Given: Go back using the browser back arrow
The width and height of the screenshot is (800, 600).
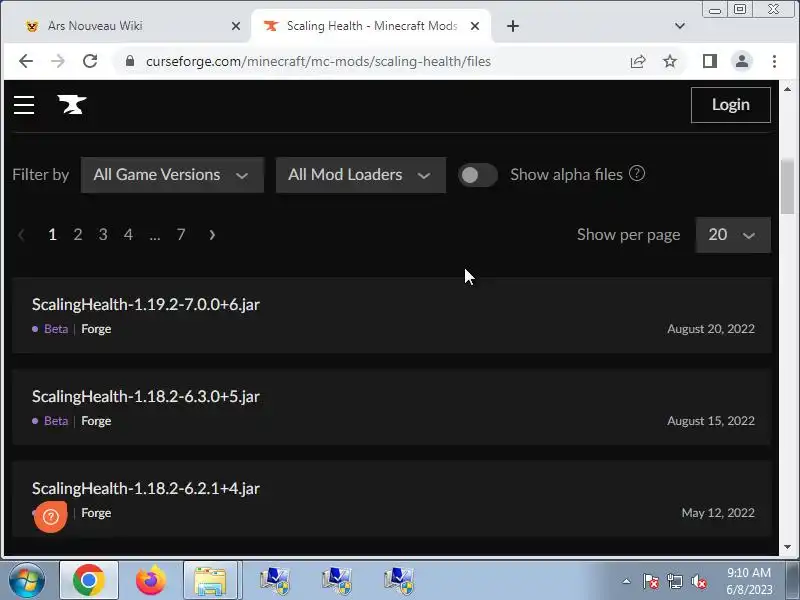Looking at the screenshot, I should coord(26,61).
